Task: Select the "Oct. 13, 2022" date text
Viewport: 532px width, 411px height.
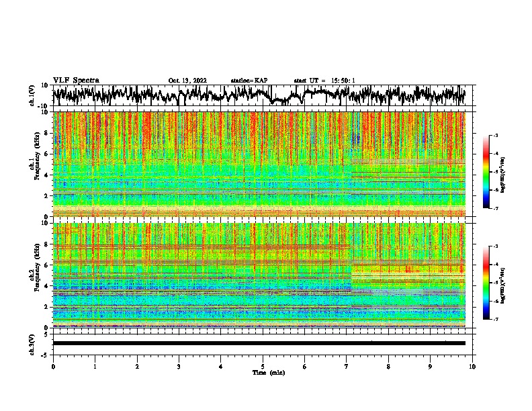Action: coord(187,81)
